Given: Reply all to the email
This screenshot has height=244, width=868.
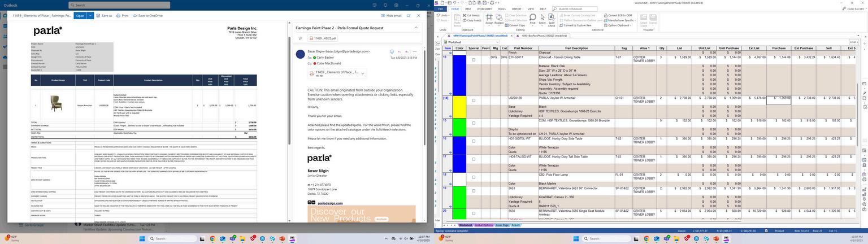Looking at the screenshot, I should coord(407,51).
